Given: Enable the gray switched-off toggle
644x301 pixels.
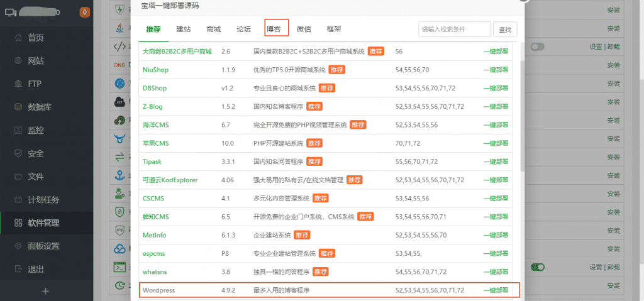Looking at the screenshot, I should [x=537, y=47].
